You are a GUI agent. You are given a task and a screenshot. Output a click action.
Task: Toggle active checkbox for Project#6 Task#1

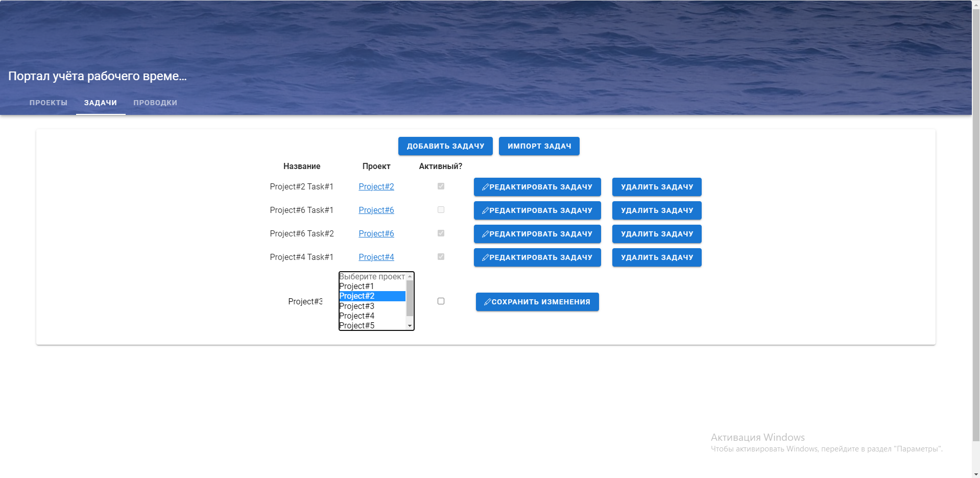click(441, 210)
